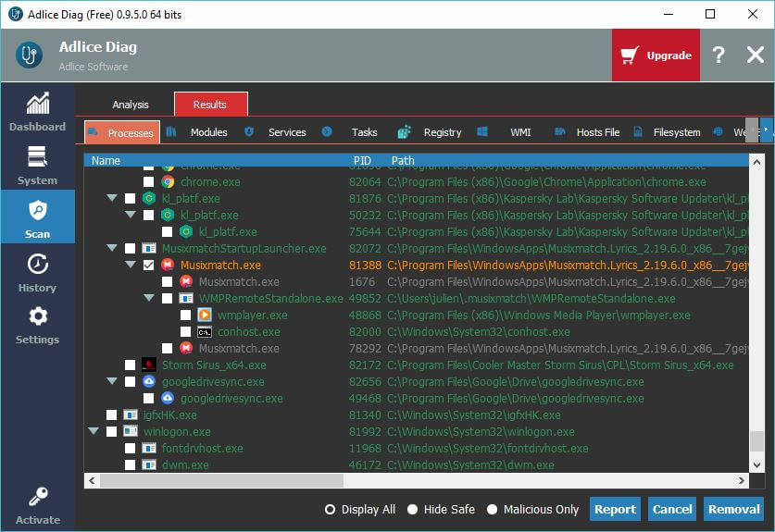Click the Report button
This screenshot has height=532, width=775.
tap(615, 509)
